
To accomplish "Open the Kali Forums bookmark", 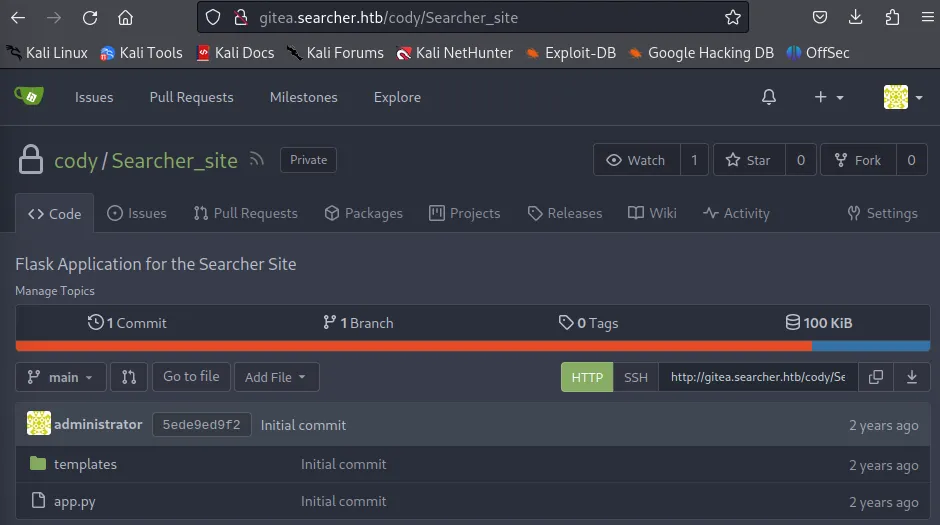I will [x=335, y=53].
